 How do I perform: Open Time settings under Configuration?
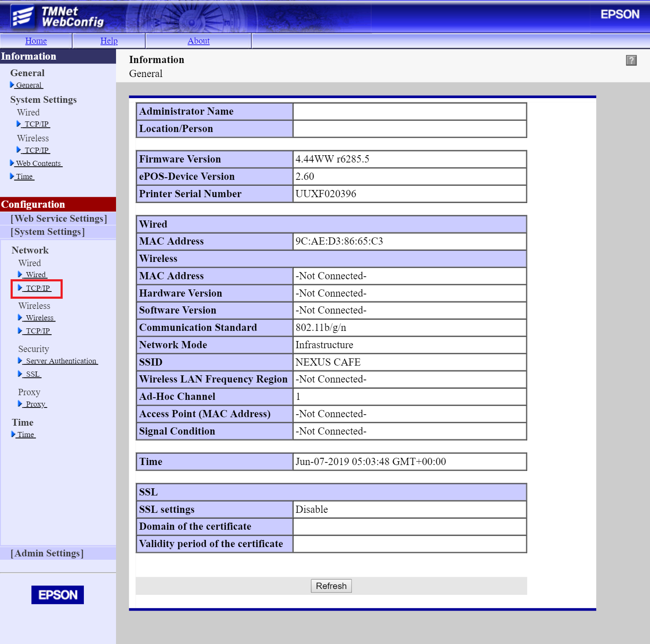26,434
